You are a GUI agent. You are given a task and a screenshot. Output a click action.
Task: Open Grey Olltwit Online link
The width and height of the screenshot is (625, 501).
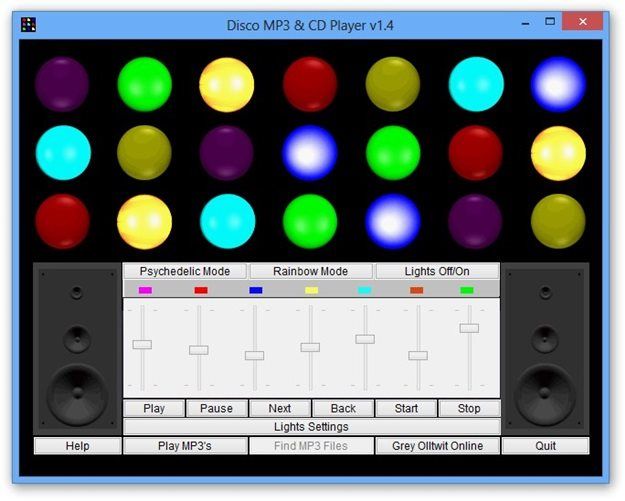[437, 446]
